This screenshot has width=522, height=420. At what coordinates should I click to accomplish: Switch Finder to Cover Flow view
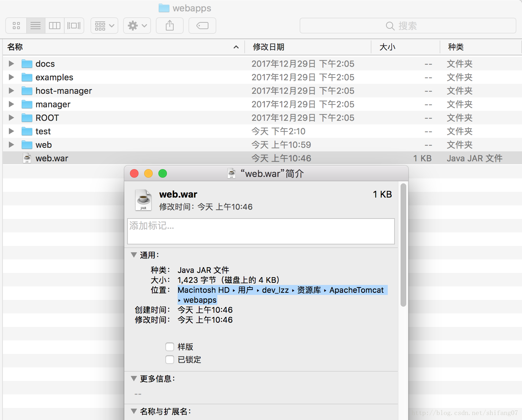pyautogui.click(x=74, y=26)
